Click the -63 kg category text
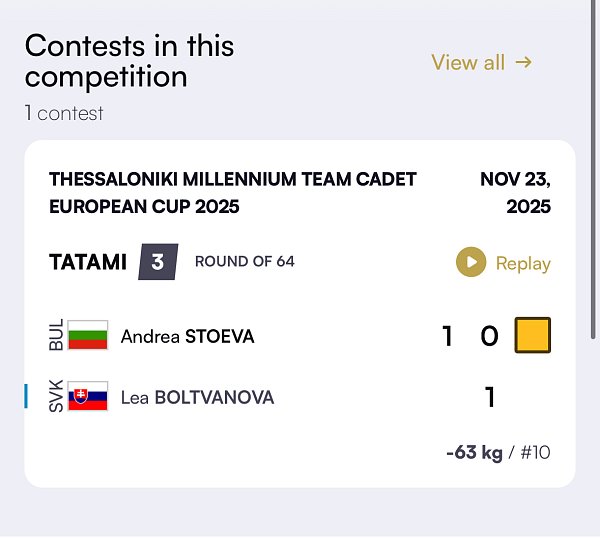This screenshot has width=600, height=538. pos(474,453)
